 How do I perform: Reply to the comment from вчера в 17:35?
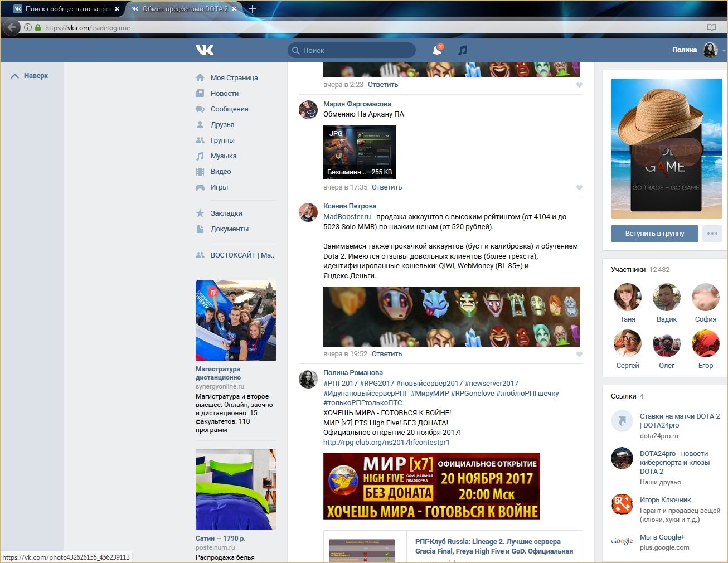coord(387,187)
